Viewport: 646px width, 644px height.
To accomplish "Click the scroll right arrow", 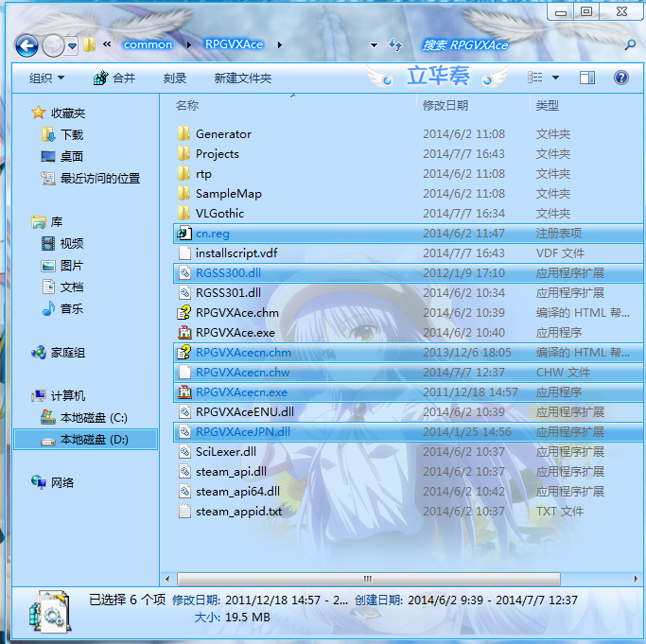I will tap(637, 579).
